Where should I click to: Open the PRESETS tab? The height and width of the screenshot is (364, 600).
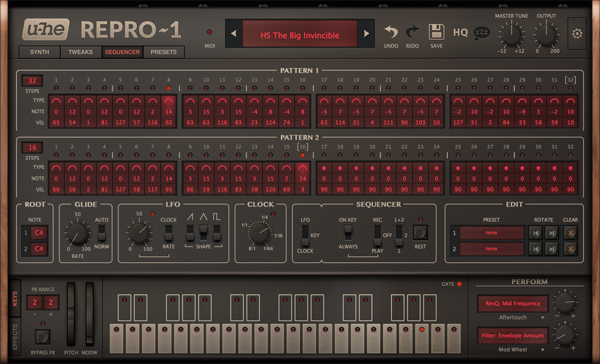click(x=164, y=52)
